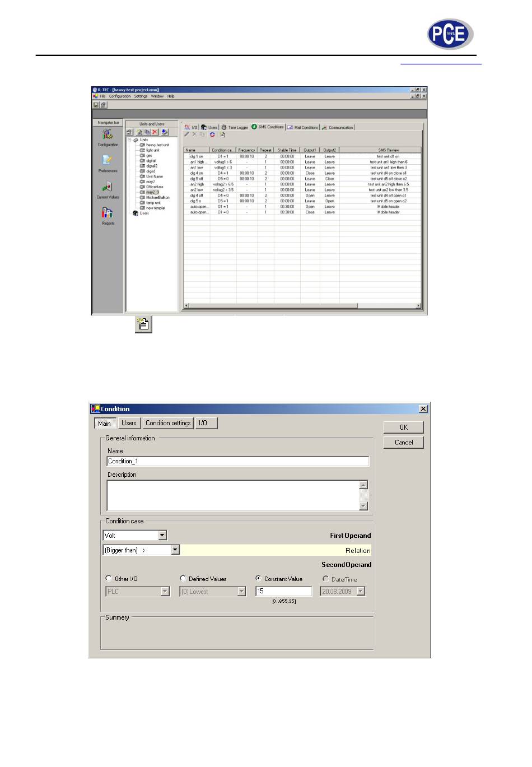
Task: Open the Window menu
Action: click(x=157, y=96)
